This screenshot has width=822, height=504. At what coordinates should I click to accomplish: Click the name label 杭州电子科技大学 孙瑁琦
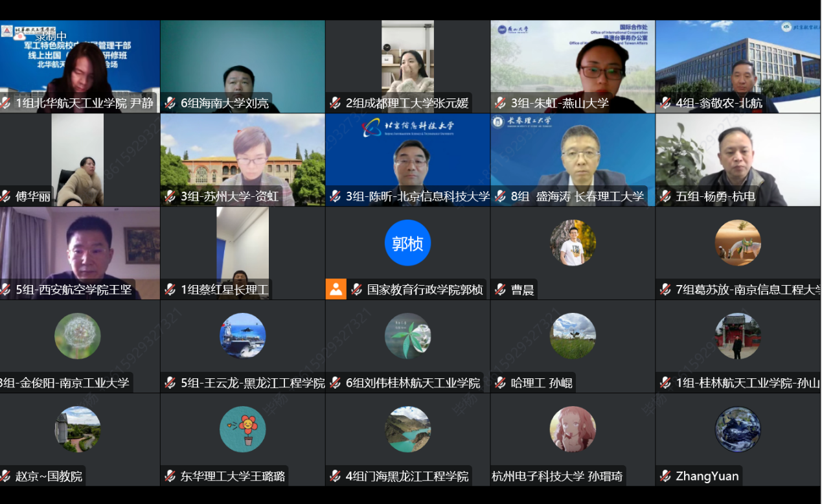pyautogui.click(x=557, y=476)
